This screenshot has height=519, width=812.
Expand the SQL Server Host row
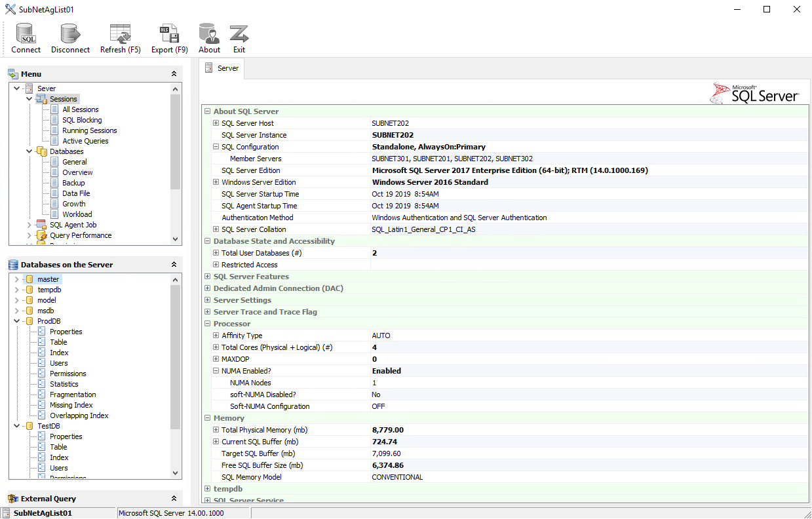point(216,123)
